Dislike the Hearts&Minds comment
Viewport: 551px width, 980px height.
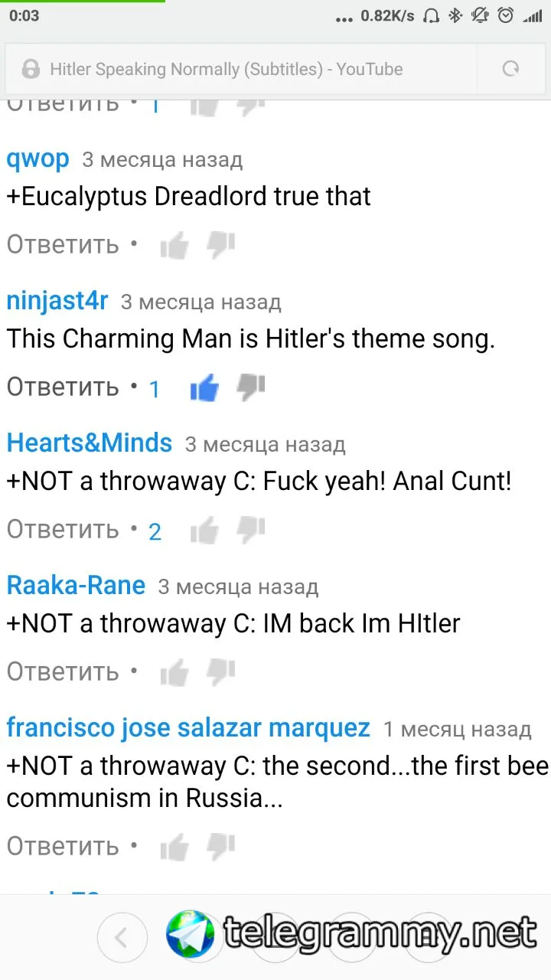click(x=251, y=529)
